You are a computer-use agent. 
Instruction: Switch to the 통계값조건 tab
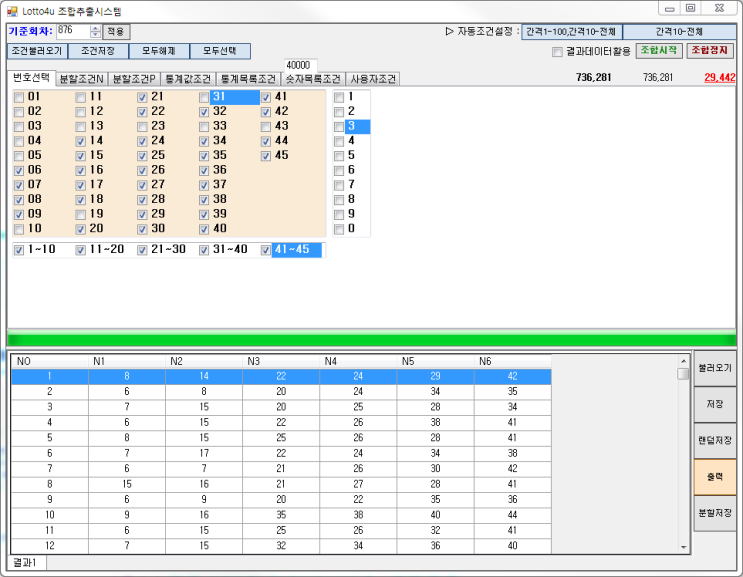coord(188,79)
